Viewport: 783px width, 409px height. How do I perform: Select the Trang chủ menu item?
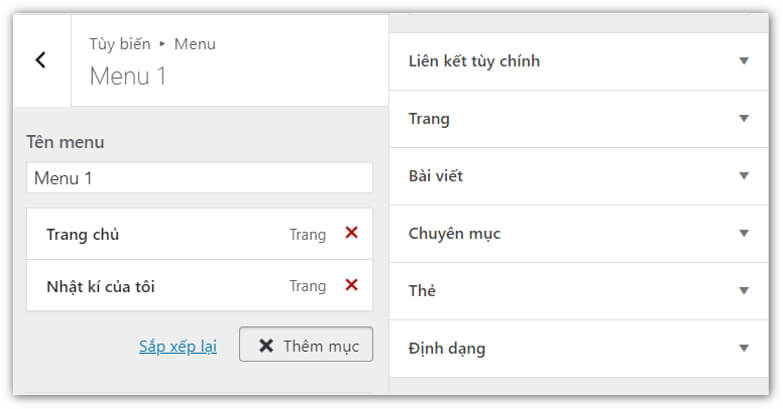point(83,234)
